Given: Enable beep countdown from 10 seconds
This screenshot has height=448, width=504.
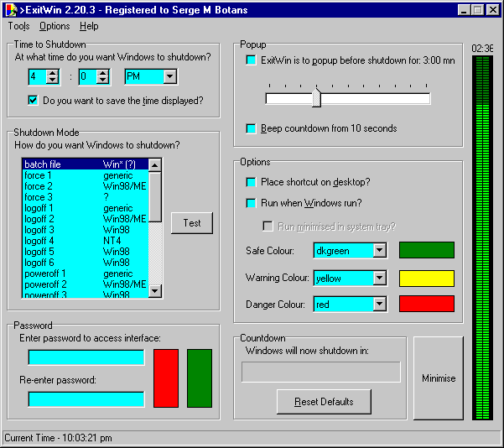Looking at the screenshot, I should pos(251,128).
